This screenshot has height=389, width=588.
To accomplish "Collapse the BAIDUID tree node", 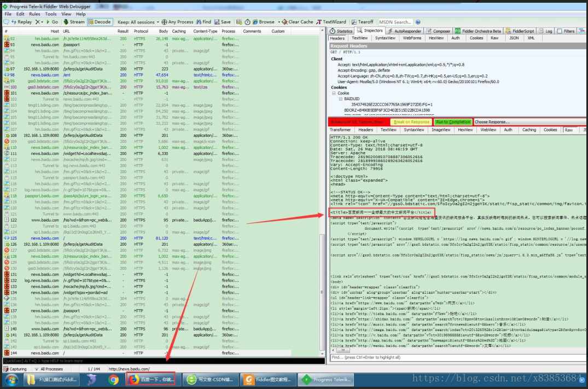I will [x=341, y=98].
